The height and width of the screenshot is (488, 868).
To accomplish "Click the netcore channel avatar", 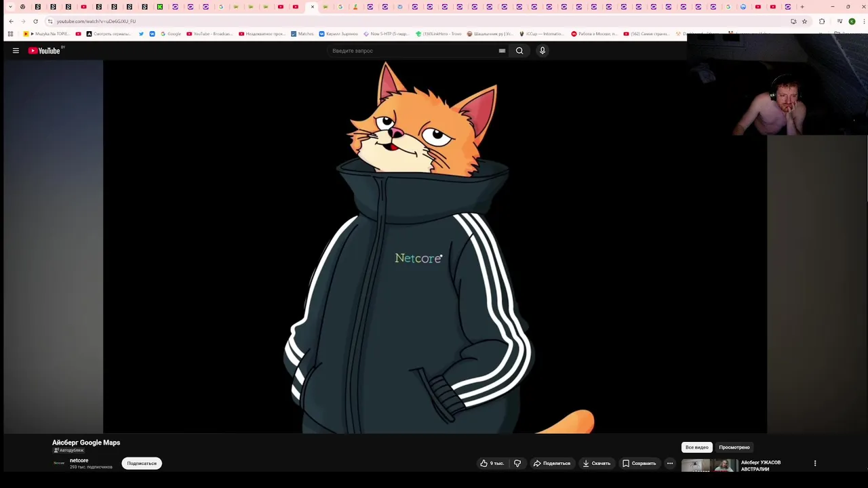I will click(59, 463).
